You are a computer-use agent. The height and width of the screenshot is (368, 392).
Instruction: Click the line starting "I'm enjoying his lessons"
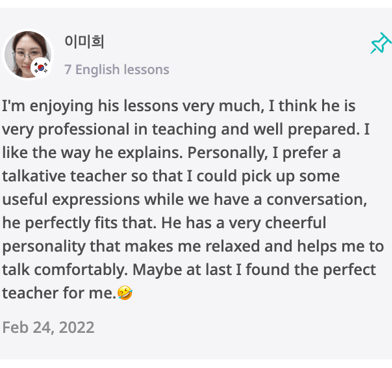179,106
